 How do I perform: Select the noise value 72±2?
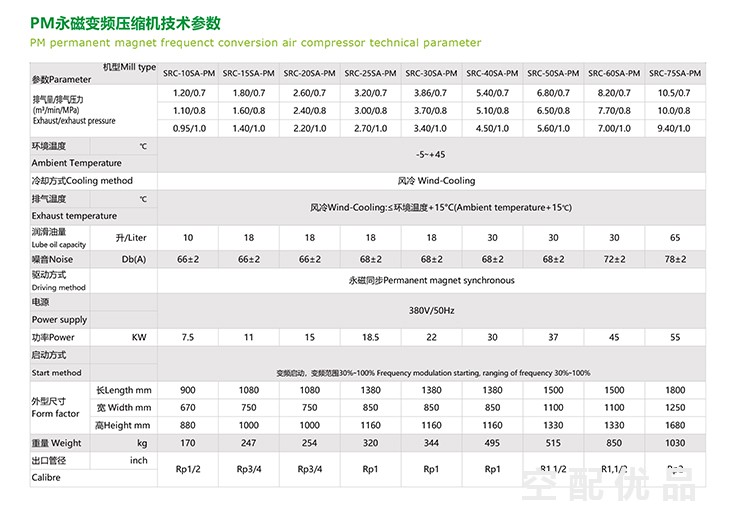614,259
